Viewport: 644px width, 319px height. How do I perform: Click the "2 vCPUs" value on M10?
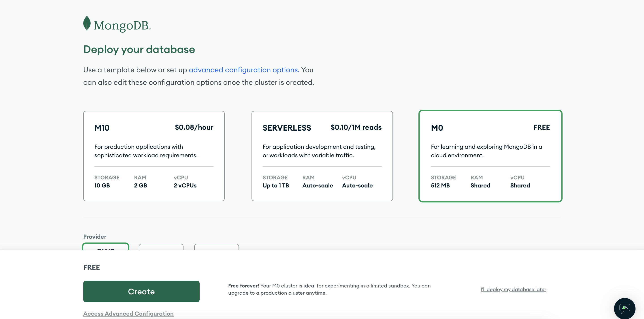[185, 185]
